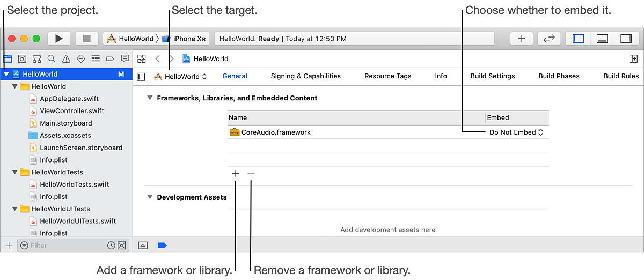Open the Info tab
Image resolution: width=644 pixels, height=280 pixels.
[x=441, y=76]
